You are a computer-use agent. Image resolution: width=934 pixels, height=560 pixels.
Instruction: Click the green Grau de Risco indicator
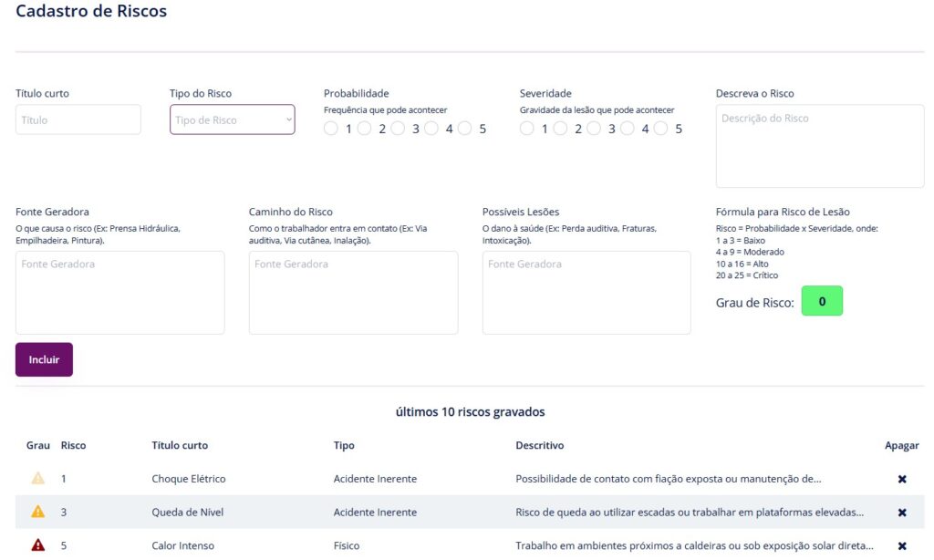coord(822,301)
